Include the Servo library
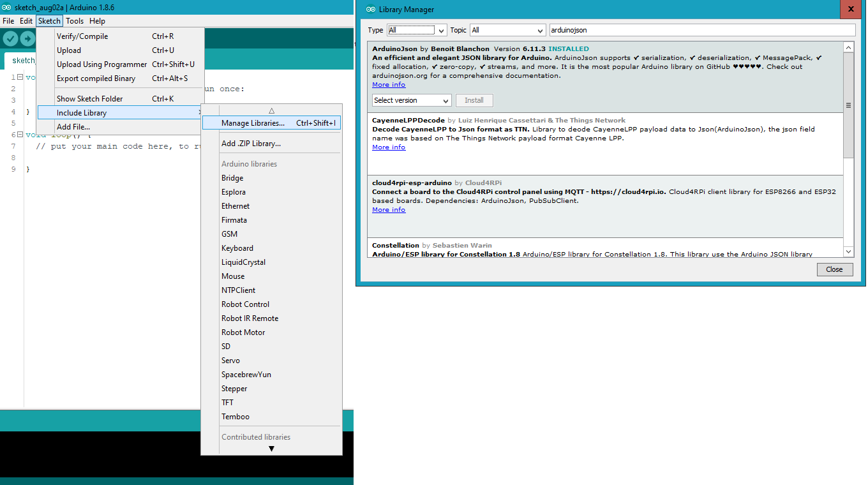 click(271, 361)
